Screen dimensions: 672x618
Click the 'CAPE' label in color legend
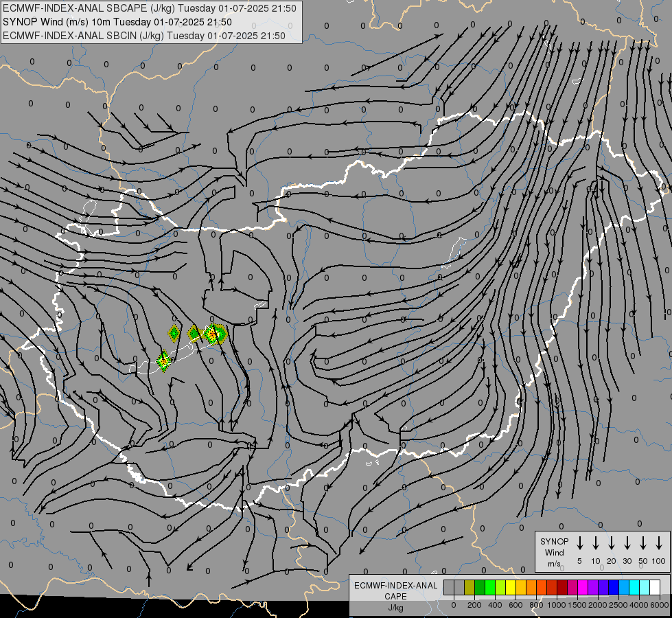coord(395,597)
